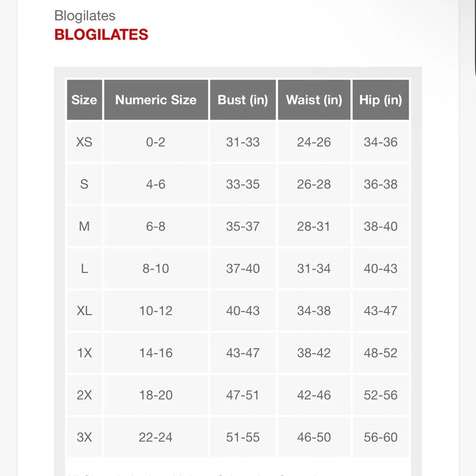476x476 pixels.
Task: Click the Hip (in) column header
Action: [380, 100]
